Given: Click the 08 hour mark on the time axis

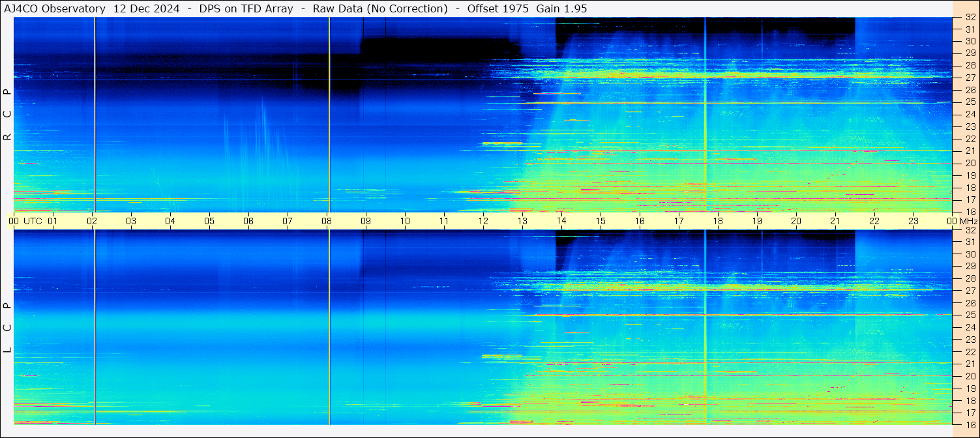Looking at the screenshot, I should click(327, 221).
